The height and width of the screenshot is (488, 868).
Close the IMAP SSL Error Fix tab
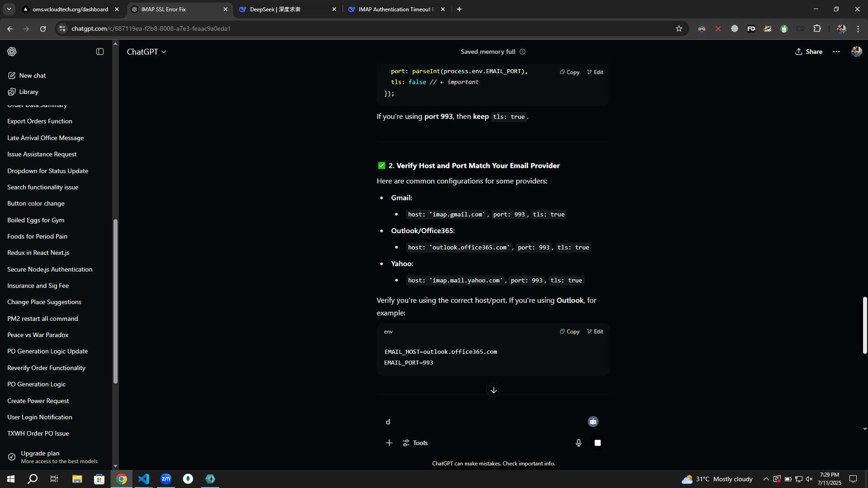click(226, 9)
